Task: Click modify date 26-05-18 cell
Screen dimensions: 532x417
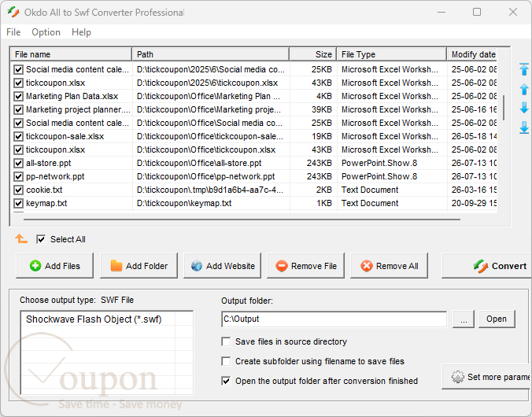Action: tap(474, 136)
